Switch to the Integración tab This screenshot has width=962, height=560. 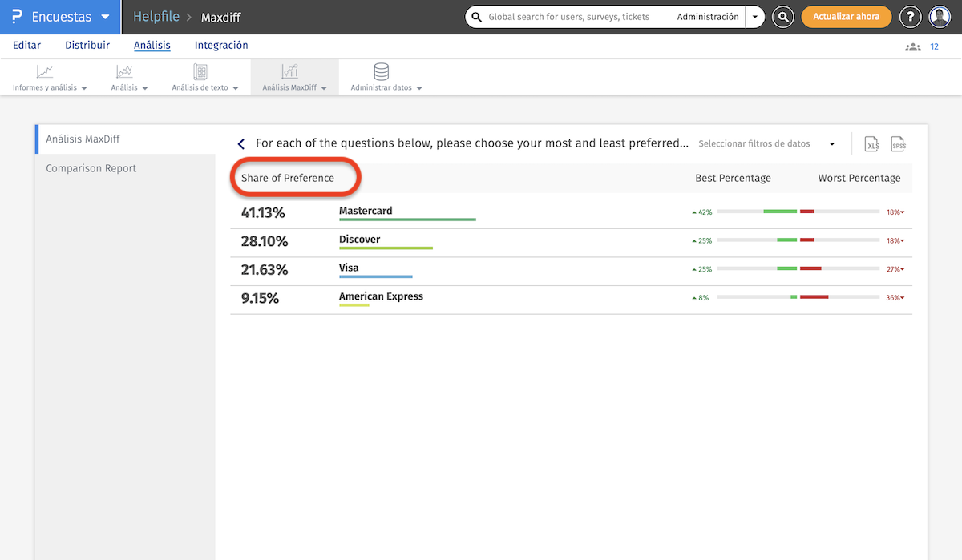221,46
